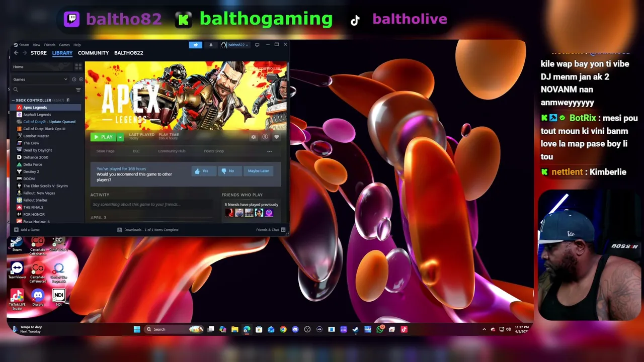Add Apex Legends to favorites heart
Screen dimensions: 644x362
coord(276,137)
